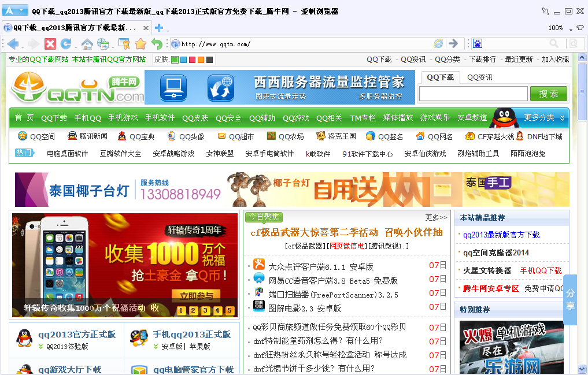The height and width of the screenshot is (375, 588).
Task: Open the history icon dropdown arrow
Action: pyautogui.click(x=113, y=46)
